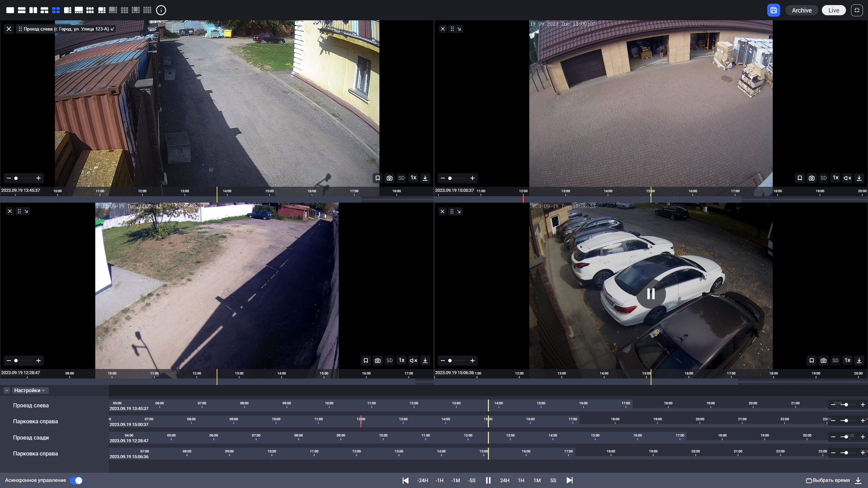Collapse the timeline panel chevron
The width and height of the screenshot is (868, 488).
(7, 390)
